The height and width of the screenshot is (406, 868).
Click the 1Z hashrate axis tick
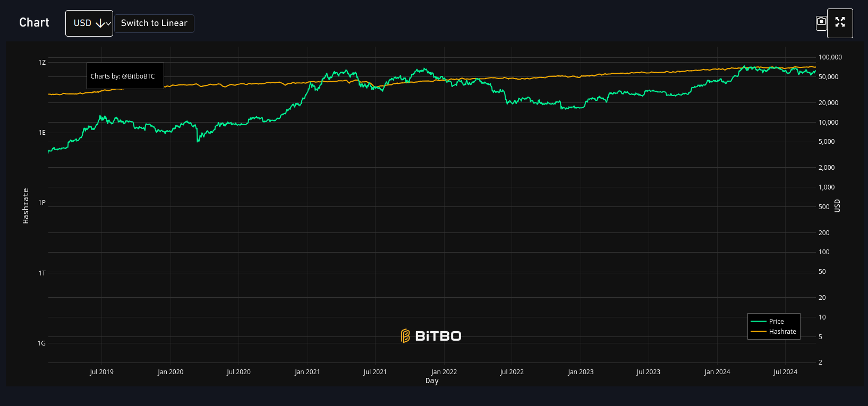(42, 63)
